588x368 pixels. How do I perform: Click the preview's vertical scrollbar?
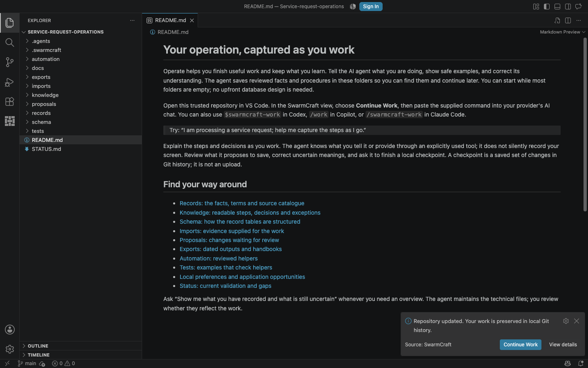pos(585,125)
